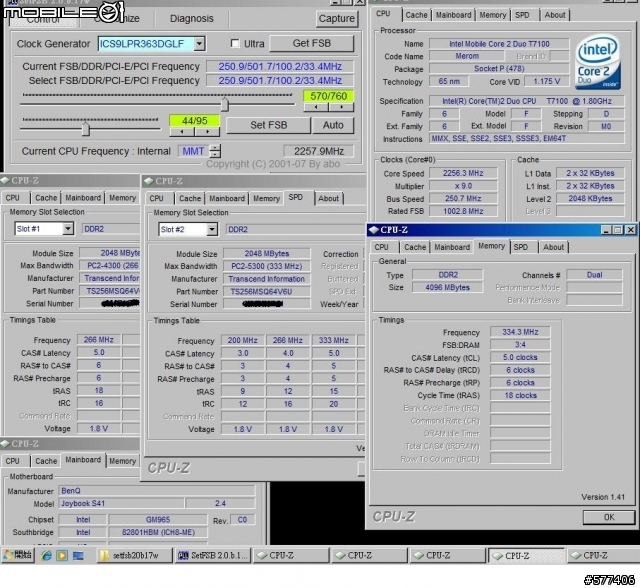Image resolution: width=640 pixels, height=588 pixels.
Task: Click the 'PC2-5300 (333 MHz)' max bandwidth value
Action: coord(267,266)
